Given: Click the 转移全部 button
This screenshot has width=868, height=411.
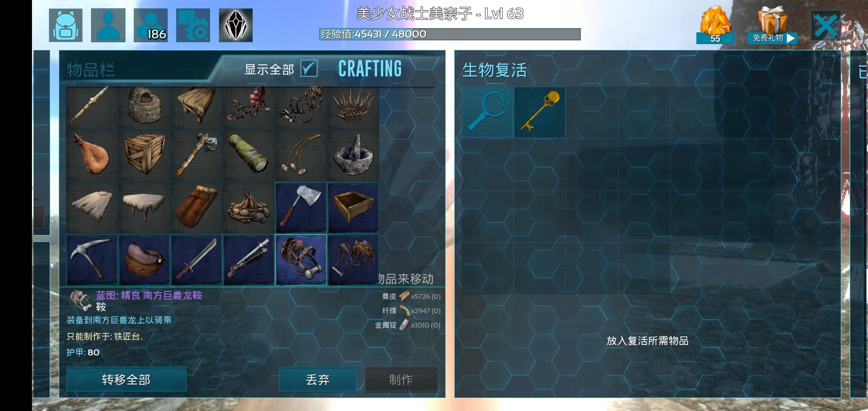Looking at the screenshot, I should click(126, 379).
